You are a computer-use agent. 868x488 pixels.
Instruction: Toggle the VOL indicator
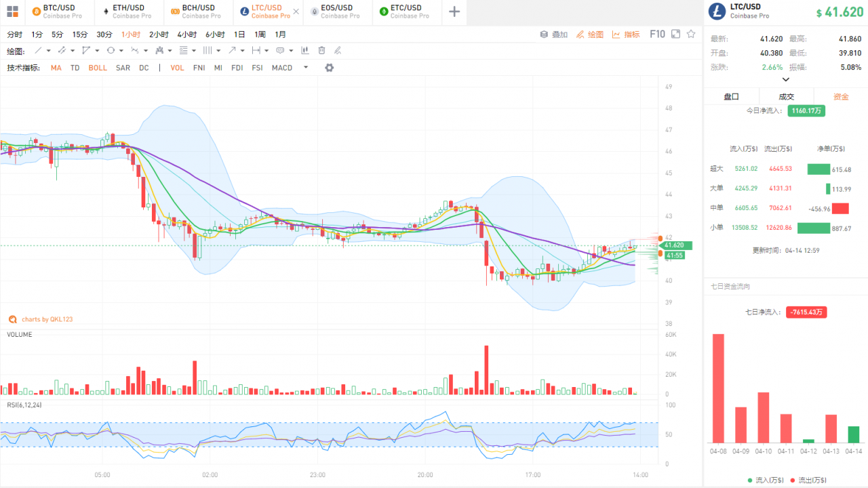[177, 68]
